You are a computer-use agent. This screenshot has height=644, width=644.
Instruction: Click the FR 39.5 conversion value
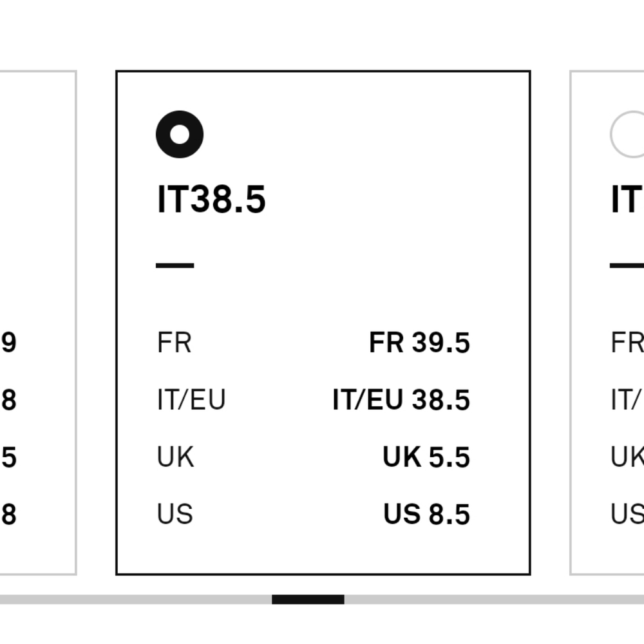click(419, 343)
